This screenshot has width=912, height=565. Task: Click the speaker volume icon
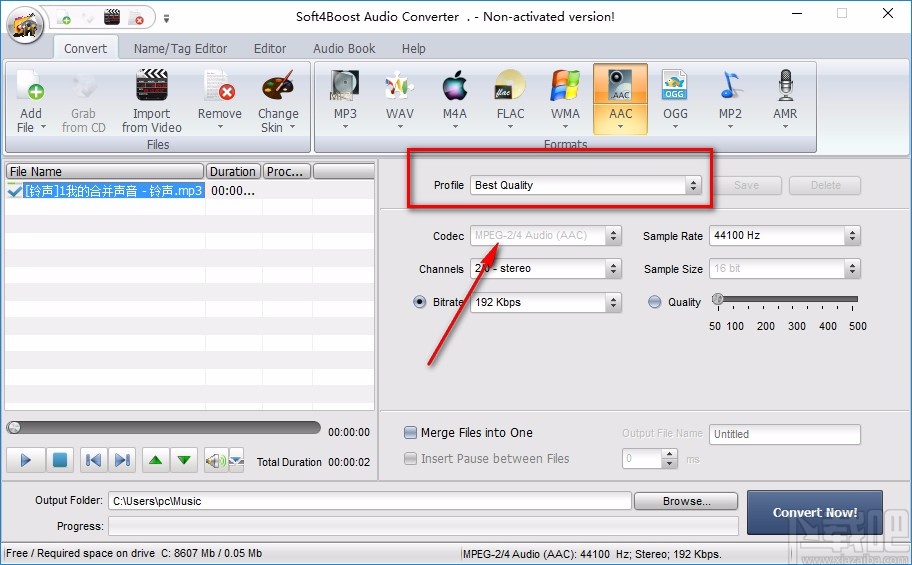coord(215,461)
